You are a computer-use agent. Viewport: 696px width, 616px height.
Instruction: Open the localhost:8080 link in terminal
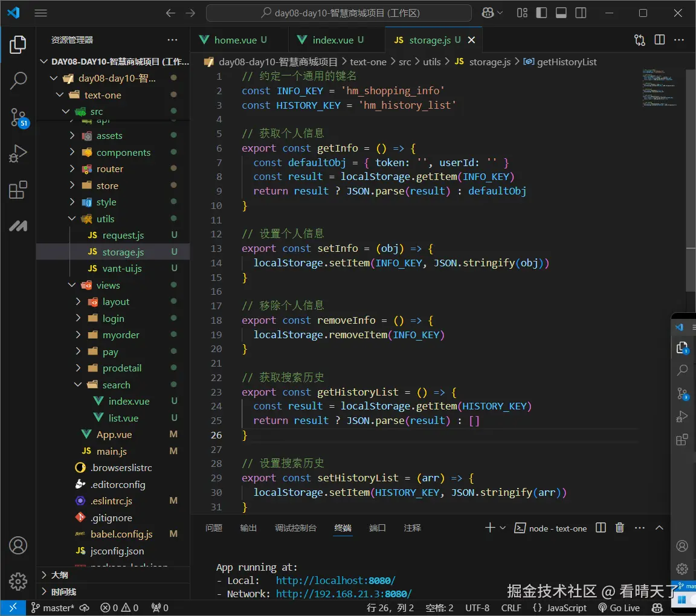tap(335, 580)
